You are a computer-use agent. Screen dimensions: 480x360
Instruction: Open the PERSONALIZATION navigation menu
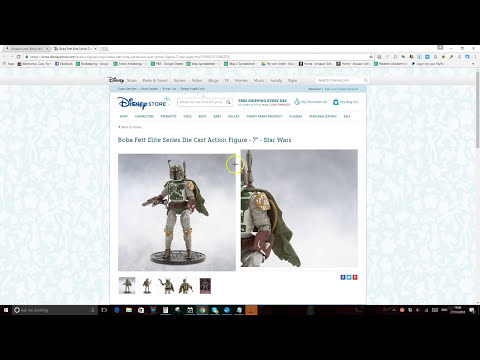point(322,116)
